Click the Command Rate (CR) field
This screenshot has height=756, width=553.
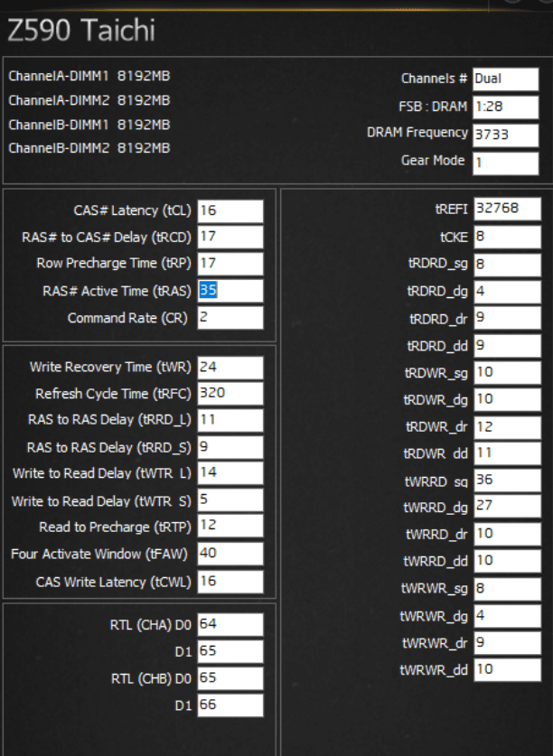(x=230, y=318)
